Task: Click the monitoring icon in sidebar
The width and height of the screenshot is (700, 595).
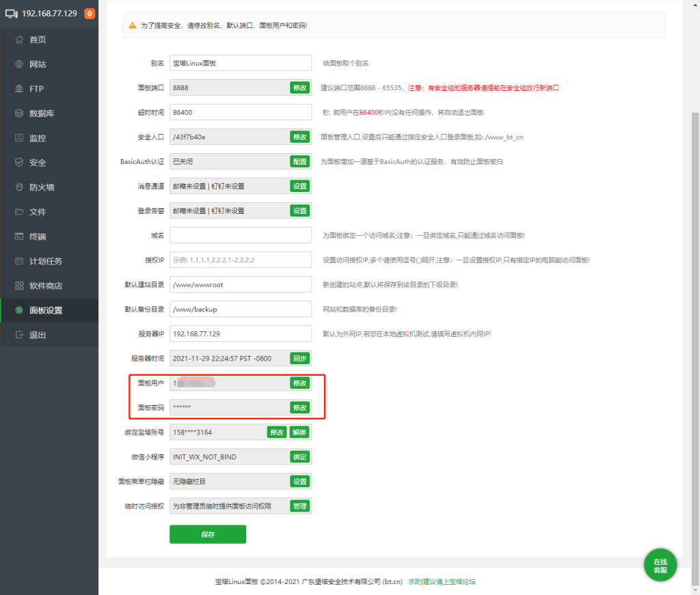Action: tap(20, 138)
